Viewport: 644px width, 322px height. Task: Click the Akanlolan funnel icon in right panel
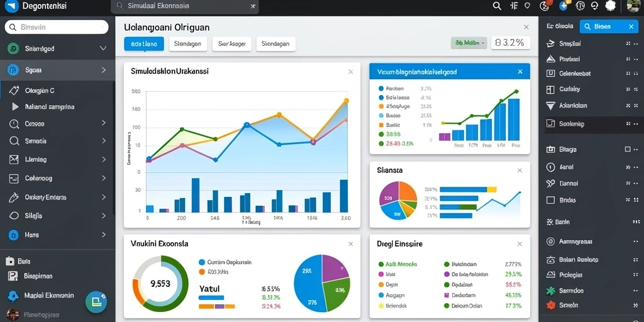[551, 106]
